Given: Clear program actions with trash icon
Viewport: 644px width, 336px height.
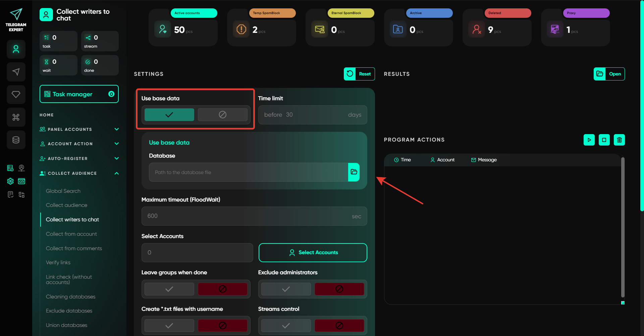Looking at the screenshot, I should pyautogui.click(x=619, y=140).
